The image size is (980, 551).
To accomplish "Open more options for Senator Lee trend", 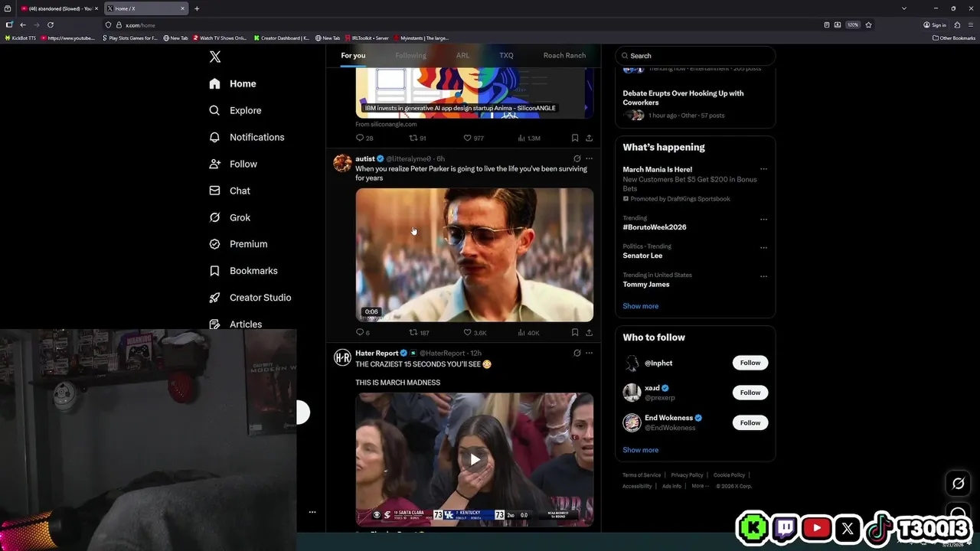I will [x=763, y=247].
